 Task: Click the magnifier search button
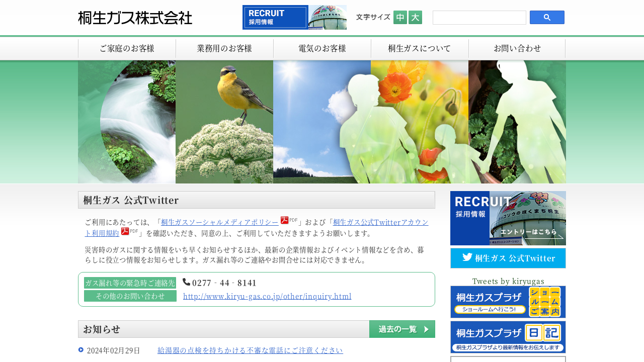[x=547, y=18]
